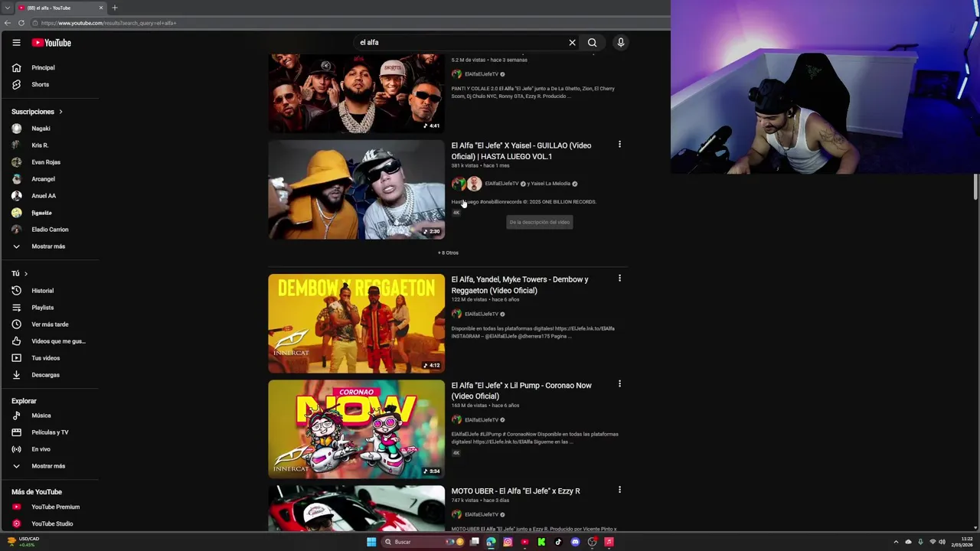Open the Anuel AA channel avatar
Image resolution: width=980 pixels, height=551 pixels.
pyautogui.click(x=16, y=196)
